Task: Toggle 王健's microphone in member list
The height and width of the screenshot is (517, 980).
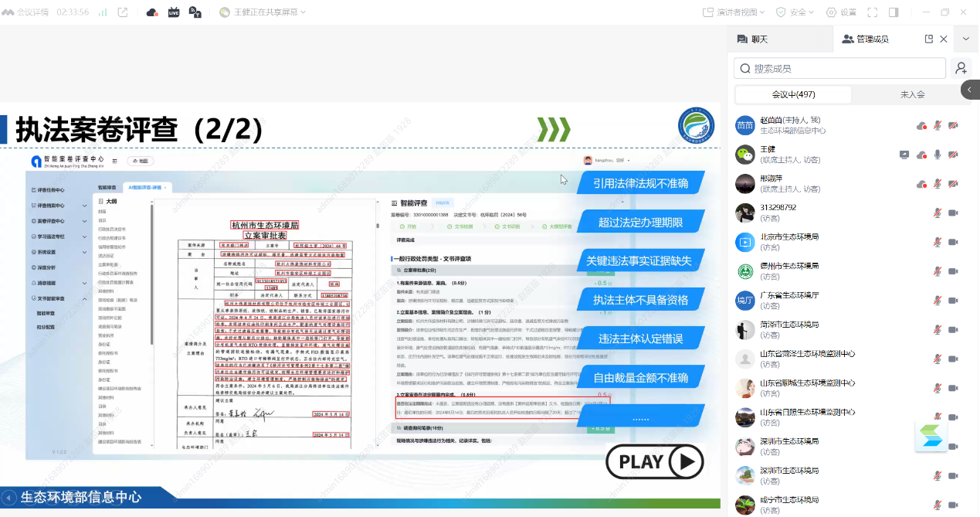Action: point(938,155)
